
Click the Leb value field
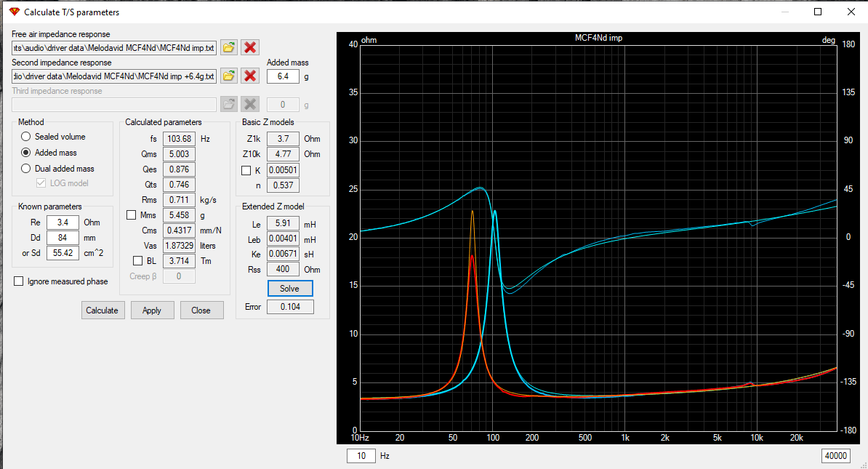click(x=283, y=238)
